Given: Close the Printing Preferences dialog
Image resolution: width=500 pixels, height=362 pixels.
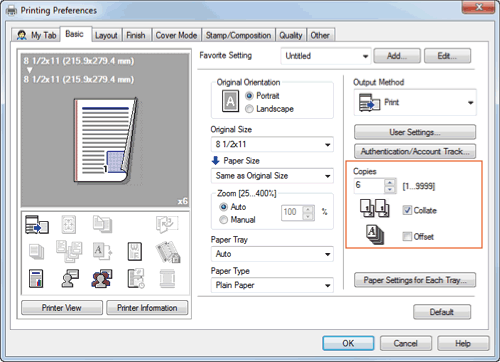Looking at the screenshot, I should click(478, 7).
